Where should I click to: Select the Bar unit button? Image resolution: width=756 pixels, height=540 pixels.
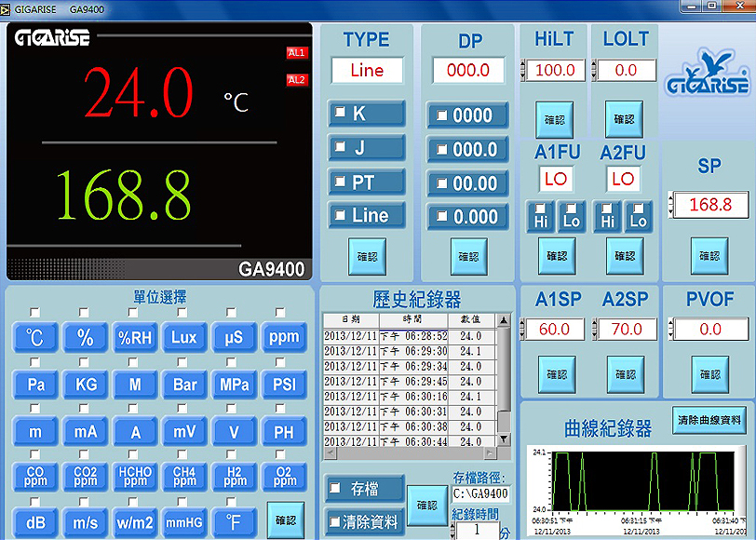click(x=184, y=385)
